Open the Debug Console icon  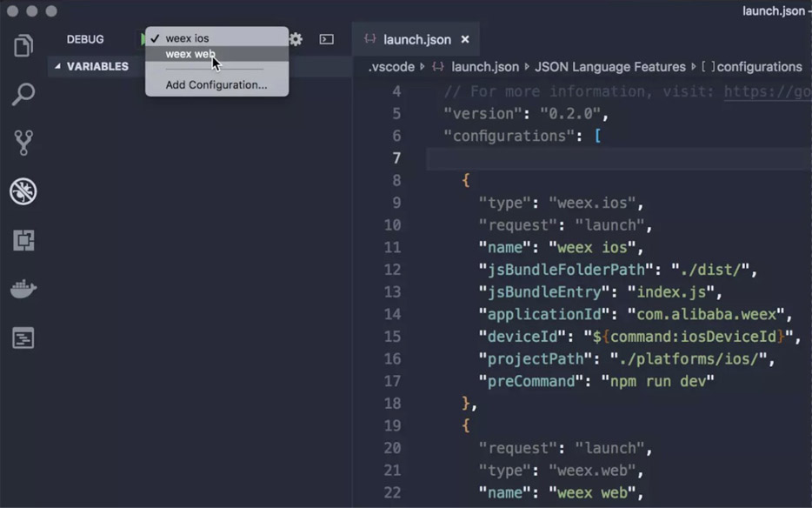click(326, 39)
